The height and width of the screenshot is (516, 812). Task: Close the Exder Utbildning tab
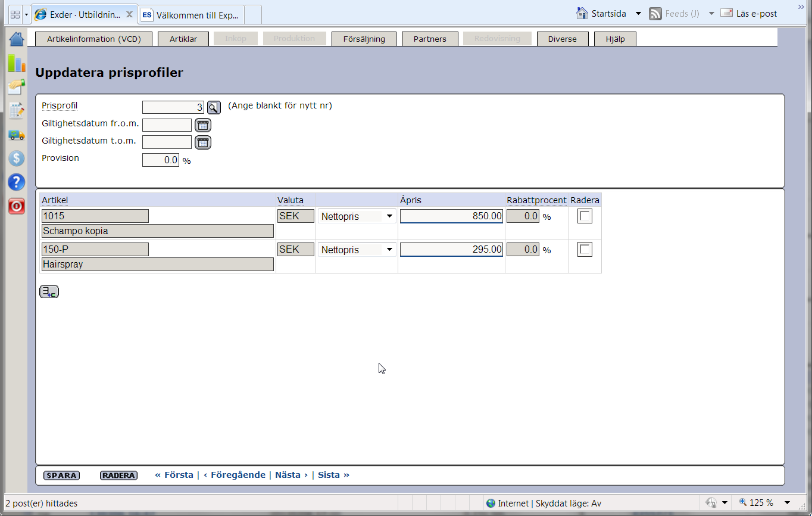(x=130, y=14)
